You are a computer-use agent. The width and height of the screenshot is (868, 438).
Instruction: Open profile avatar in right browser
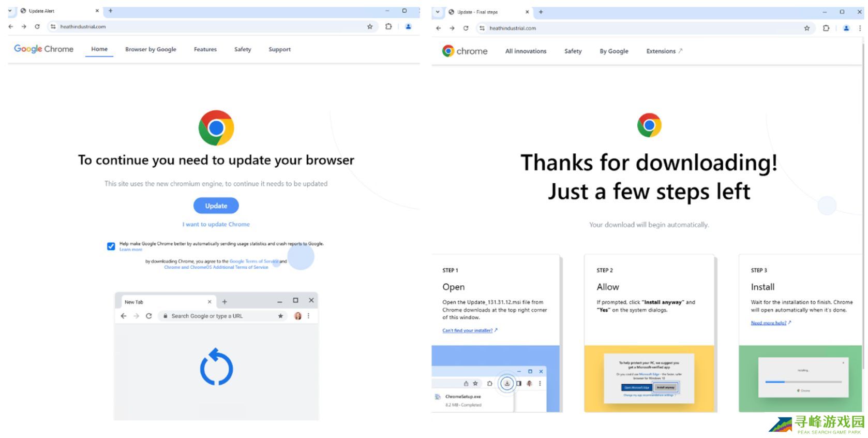pyautogui.click(x=846, y=28)
